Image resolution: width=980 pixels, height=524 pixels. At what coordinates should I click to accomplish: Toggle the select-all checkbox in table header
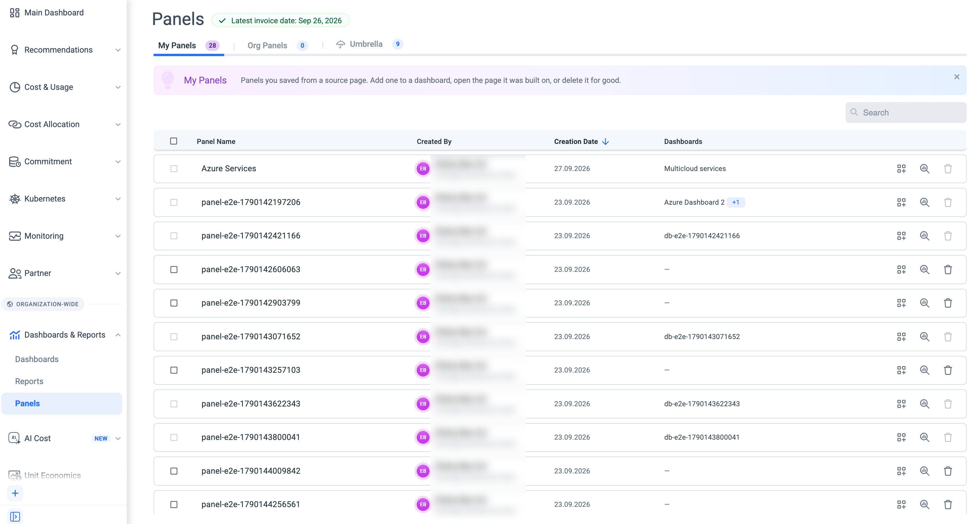[174, 141]
